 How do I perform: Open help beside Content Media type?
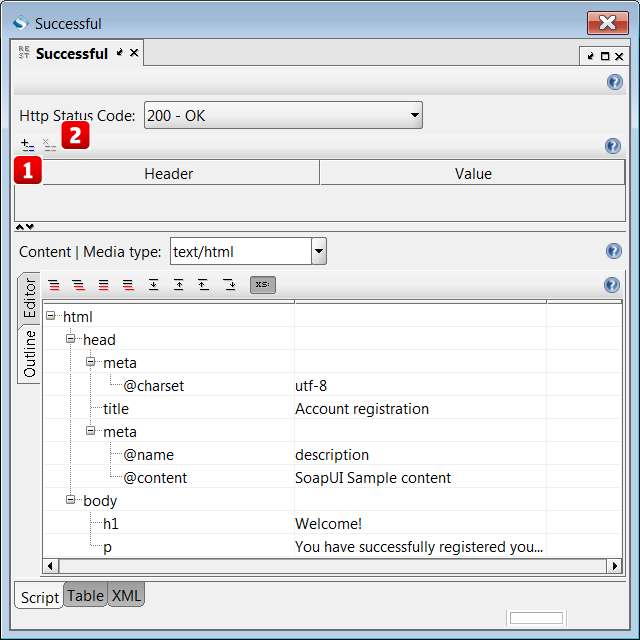pos(614,251)
